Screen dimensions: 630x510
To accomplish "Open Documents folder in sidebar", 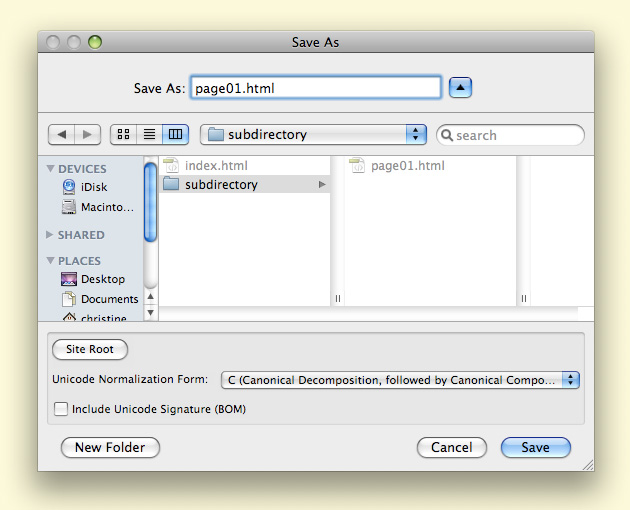I will tap(108, 299).
